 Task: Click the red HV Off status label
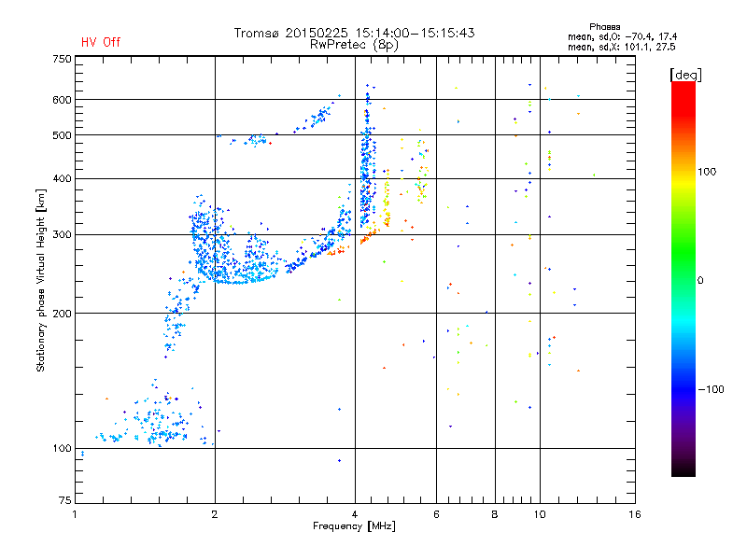101,42
